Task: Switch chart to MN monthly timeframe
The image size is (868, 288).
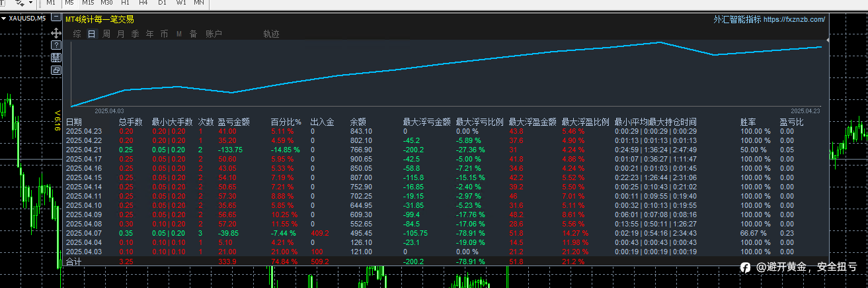Action: tap(199, 3)
